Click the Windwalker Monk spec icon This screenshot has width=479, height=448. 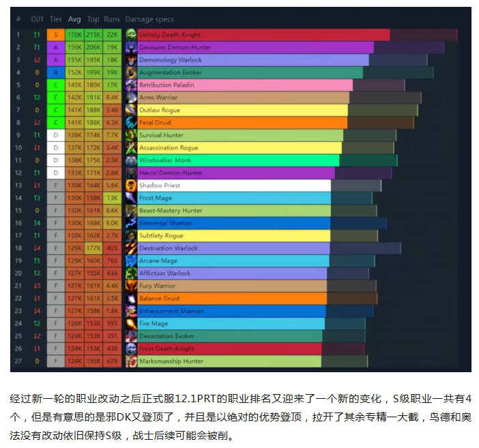[x=132, y=160]
